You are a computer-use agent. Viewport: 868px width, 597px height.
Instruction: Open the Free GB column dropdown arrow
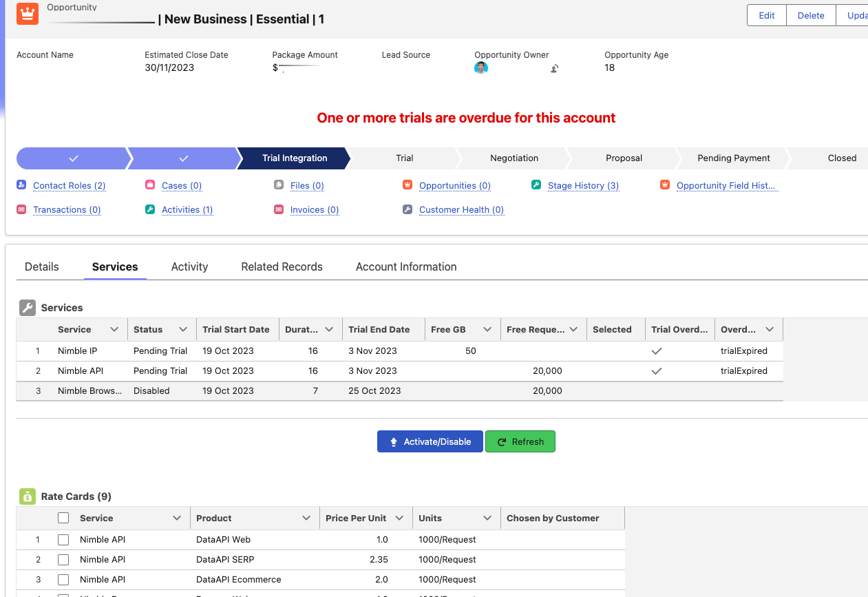click(x=487, y=330)
